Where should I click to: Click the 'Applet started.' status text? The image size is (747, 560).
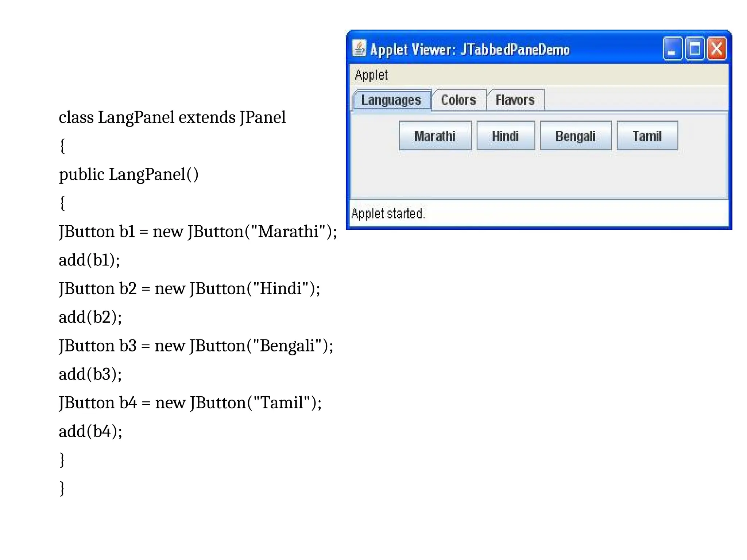click(x=388, y=214)
